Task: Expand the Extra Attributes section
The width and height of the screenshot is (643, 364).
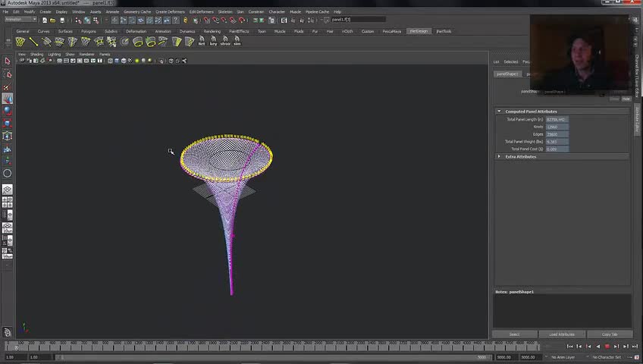Action: tap(499, 156)
